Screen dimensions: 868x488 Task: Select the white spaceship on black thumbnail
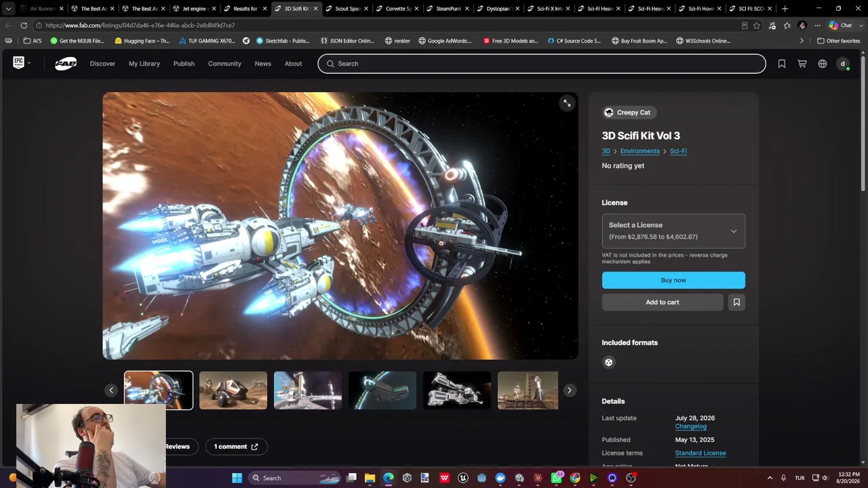coord(457,390)
